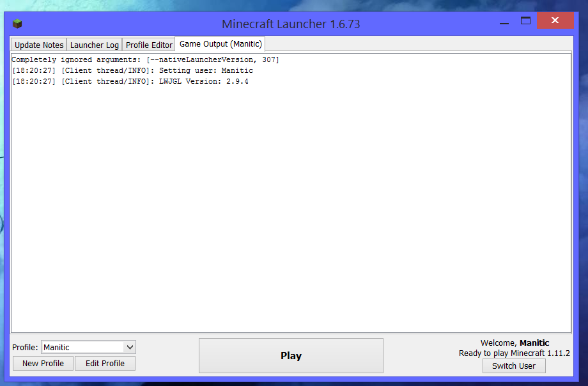Maximize the Minecraft Launcher window

[x=526, y=20]
